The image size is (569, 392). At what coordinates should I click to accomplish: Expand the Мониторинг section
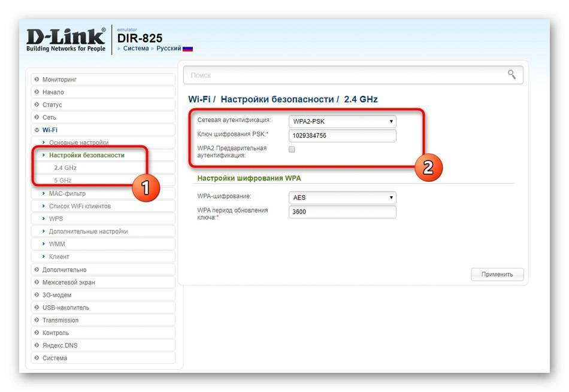103,80
